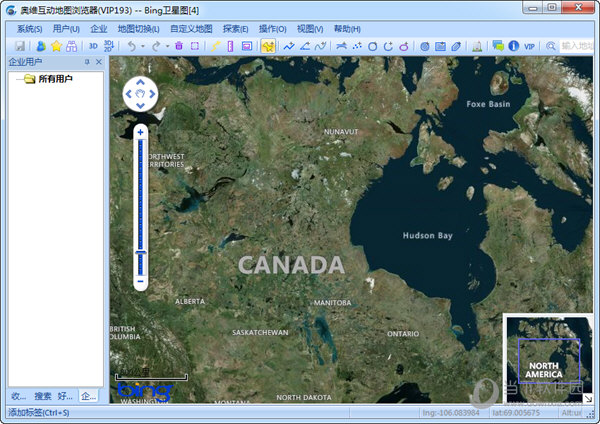Screen dimensions: 600x424
Task: Open the redo history dropdown arrow
Action: point(168,46)
